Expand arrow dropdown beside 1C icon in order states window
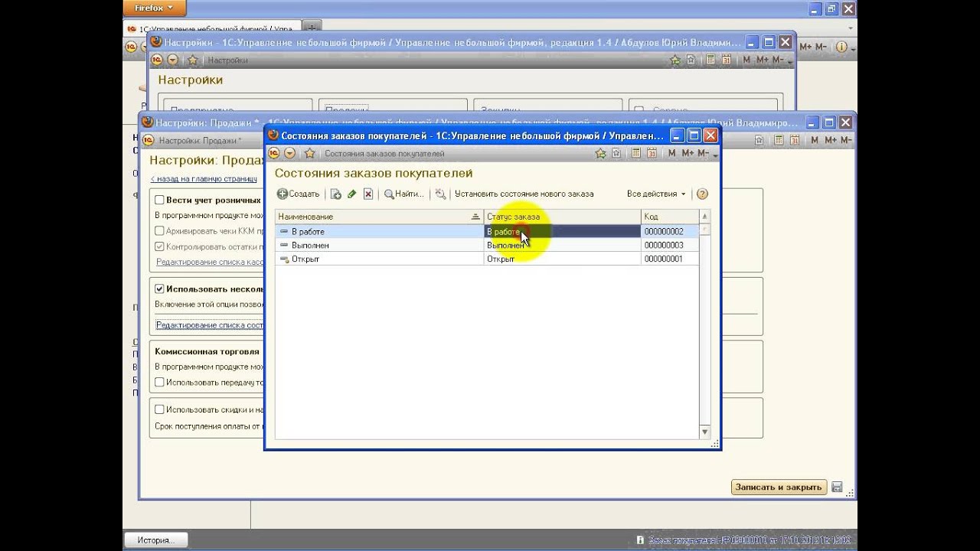This screenshot has height=551, width=980. point(291,153)
